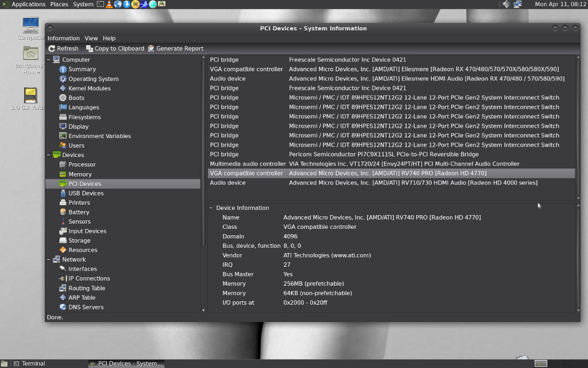Select the Kernel Modules icon
588x368 pixels.
(x=63, y=88)
